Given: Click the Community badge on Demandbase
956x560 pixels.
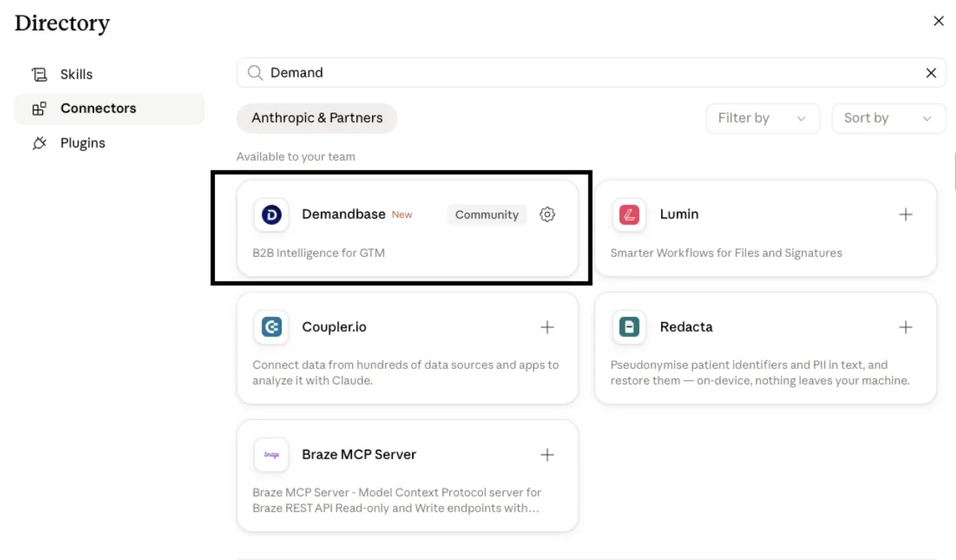Looking at the screenshot, I should (x=487, y=215).
